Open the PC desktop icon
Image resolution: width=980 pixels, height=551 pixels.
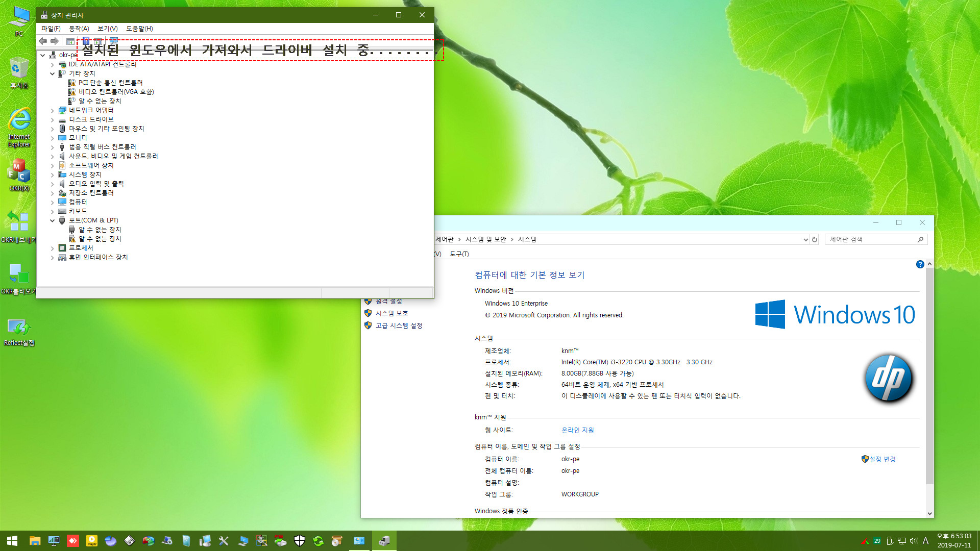[19, 21]
